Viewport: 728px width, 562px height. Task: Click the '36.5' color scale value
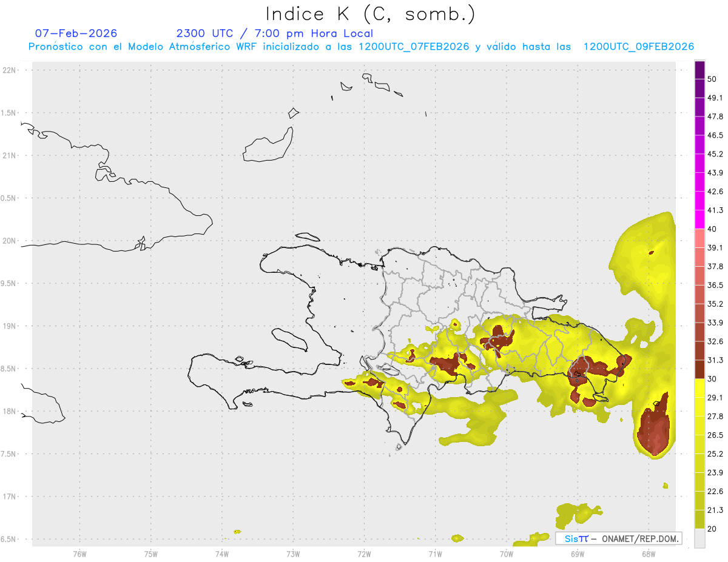pyautogui.click(x=715, y=285)
